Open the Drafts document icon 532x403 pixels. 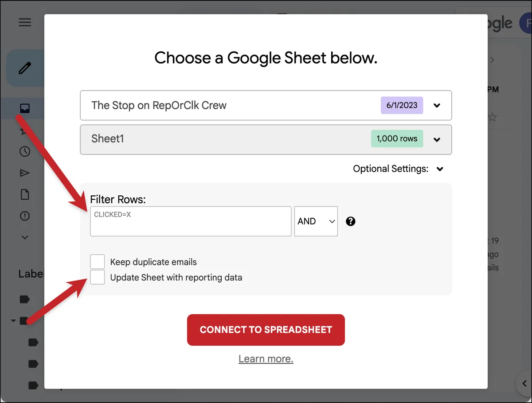[25, 194]
